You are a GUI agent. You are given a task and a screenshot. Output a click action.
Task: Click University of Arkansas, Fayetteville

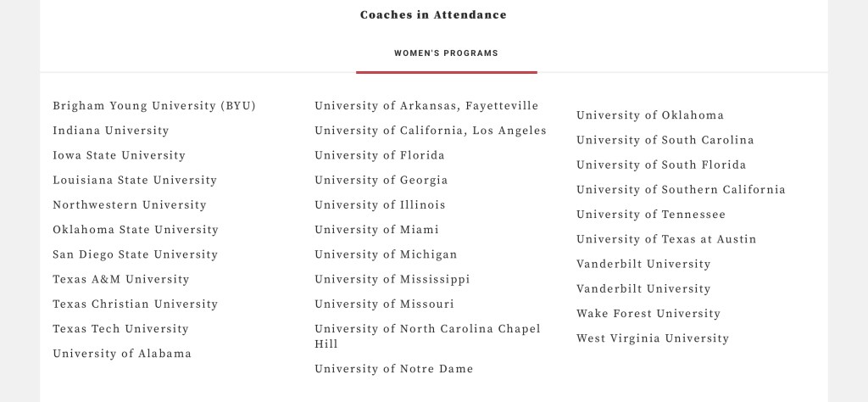click(426, 106)
